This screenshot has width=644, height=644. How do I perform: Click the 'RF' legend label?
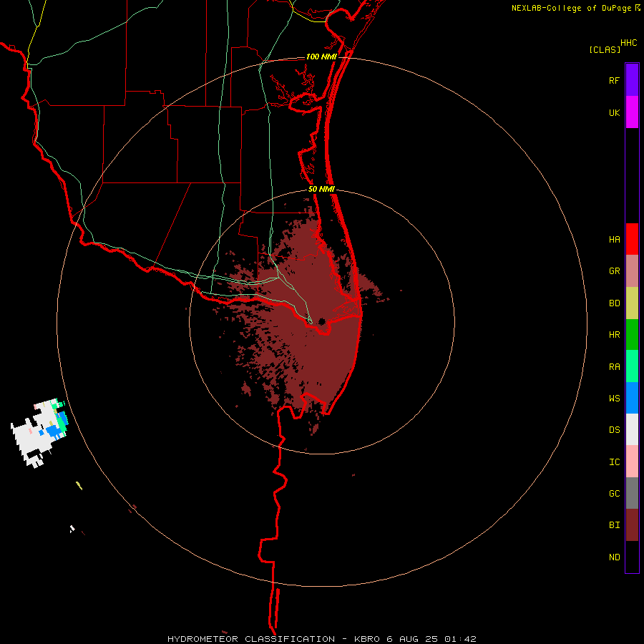614,80
